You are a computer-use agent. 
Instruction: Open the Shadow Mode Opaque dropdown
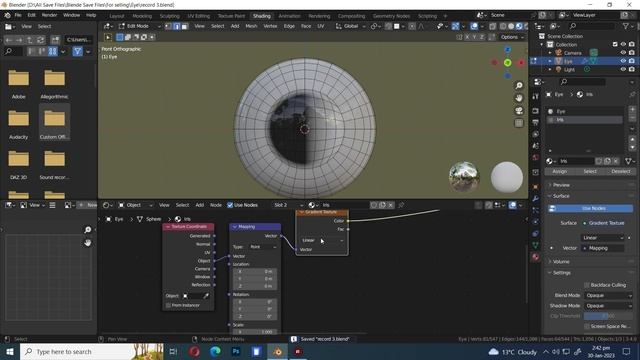[x=608, y=305]
